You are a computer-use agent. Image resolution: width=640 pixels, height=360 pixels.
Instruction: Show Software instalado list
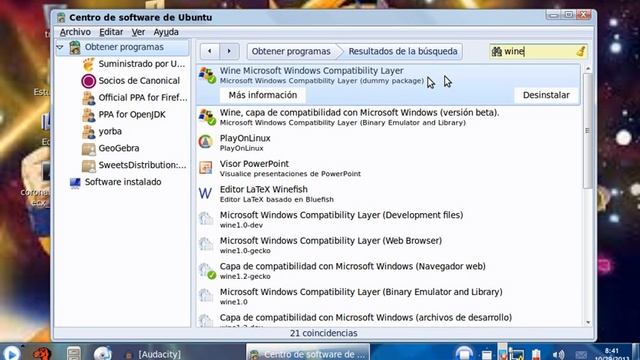(x=123, y=182)
